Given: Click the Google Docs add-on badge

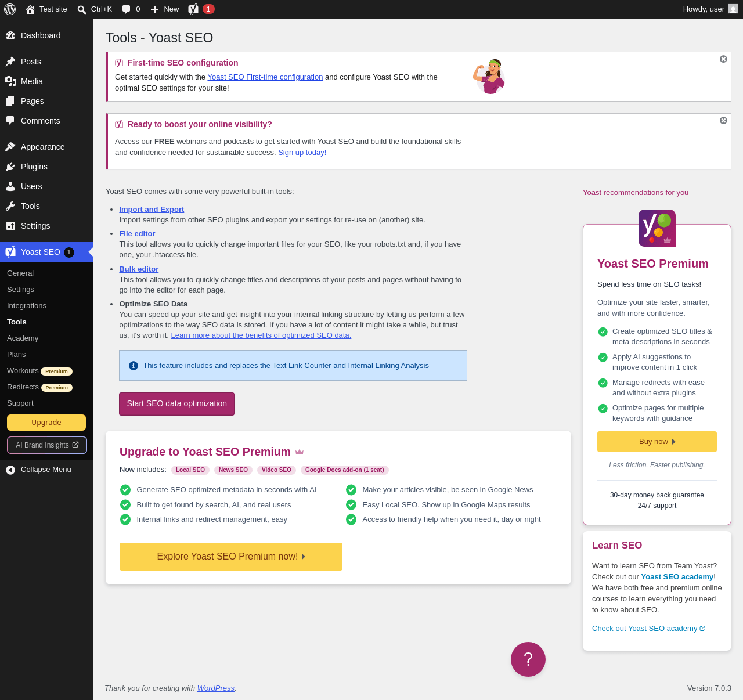Looking at the screenshot, I should (345, 470).
